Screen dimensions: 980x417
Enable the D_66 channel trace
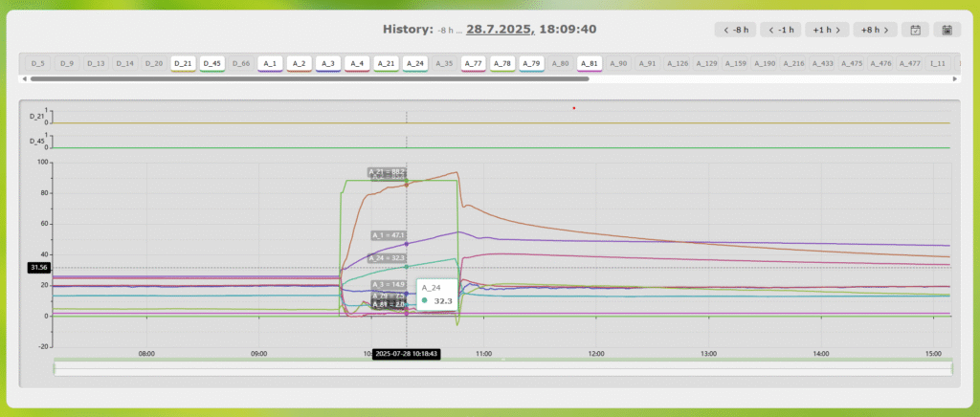coord(241,63)
